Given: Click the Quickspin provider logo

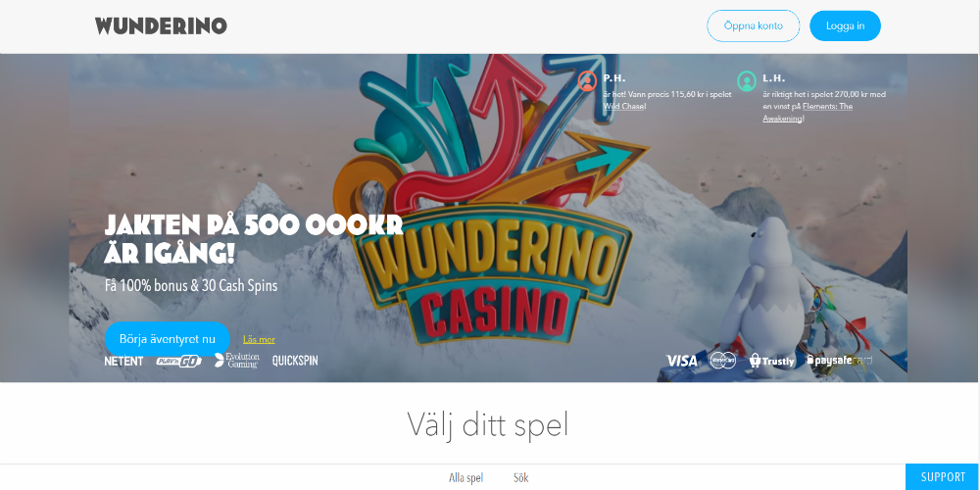Looking at the screenshot, I should pyautogui.click(x=295, y=361).
